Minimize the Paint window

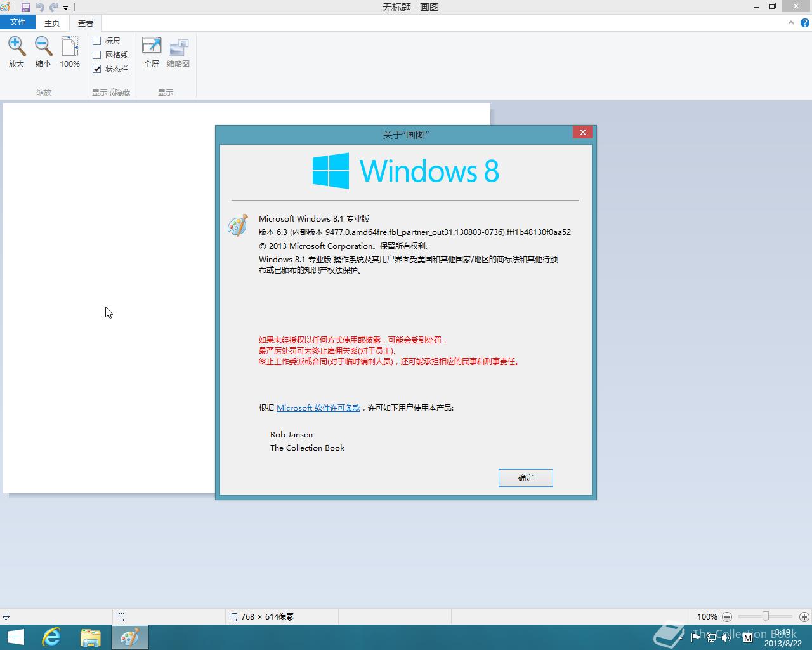point(756,6)
